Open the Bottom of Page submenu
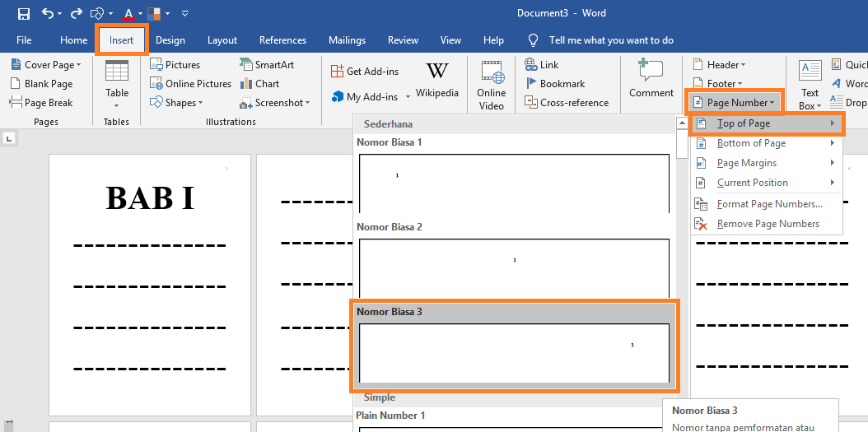 click(x=766, y=143)
